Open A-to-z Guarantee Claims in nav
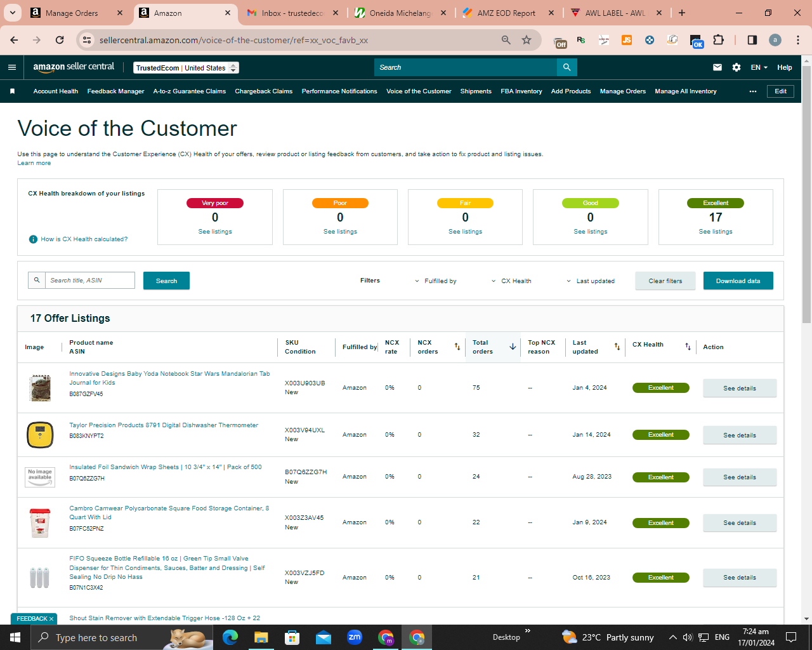 tap(190, 91)
